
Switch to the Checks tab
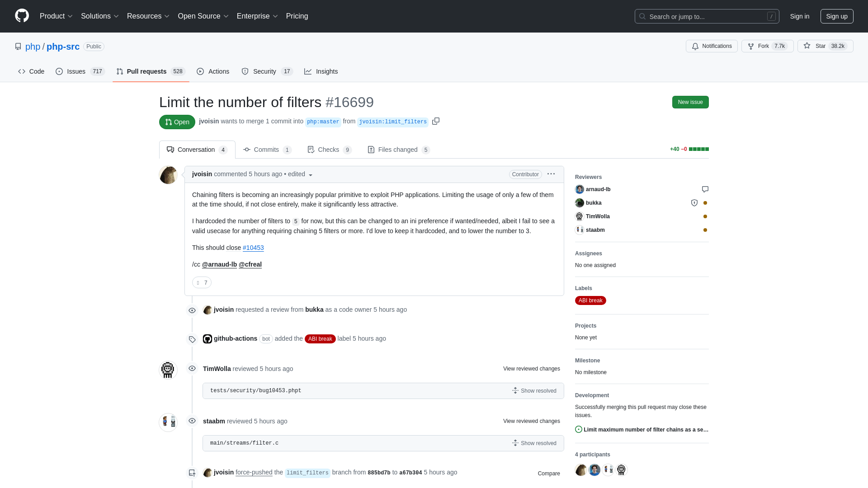point(330,150)
